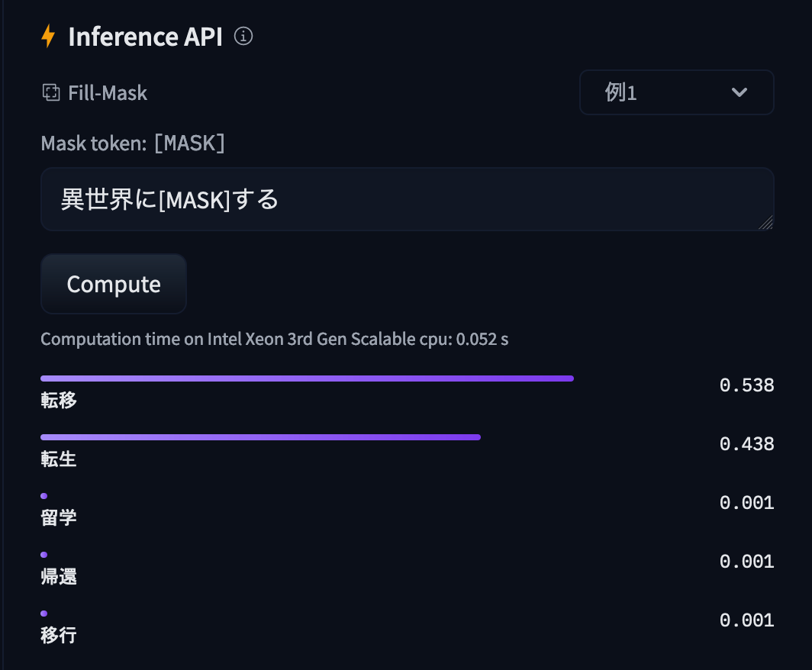Open the 例1 examples dropdown

[x=676, y=92]
